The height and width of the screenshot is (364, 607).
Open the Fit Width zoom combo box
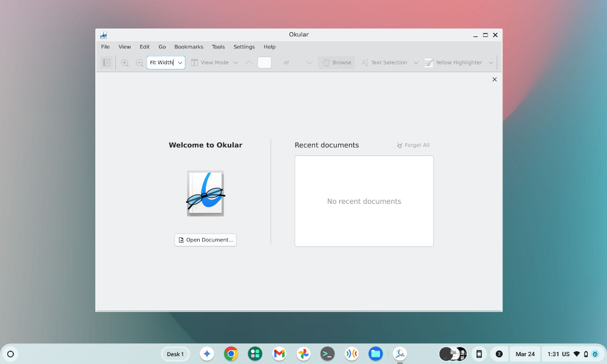point(166,62)
